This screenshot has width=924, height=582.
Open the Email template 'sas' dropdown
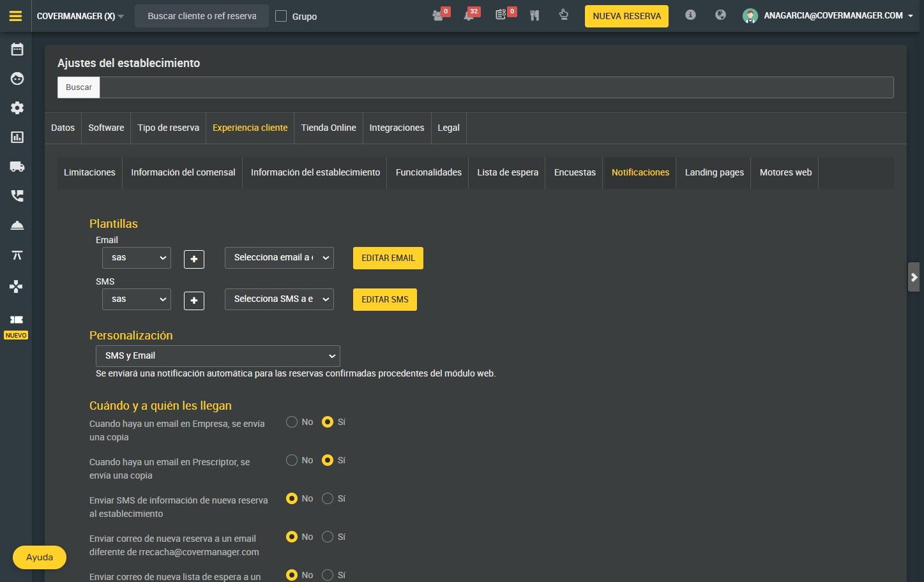(x=137, y=258)
